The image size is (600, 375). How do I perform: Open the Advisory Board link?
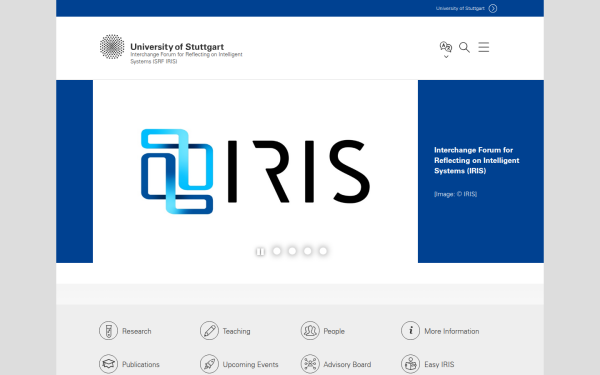pos(347,365)
